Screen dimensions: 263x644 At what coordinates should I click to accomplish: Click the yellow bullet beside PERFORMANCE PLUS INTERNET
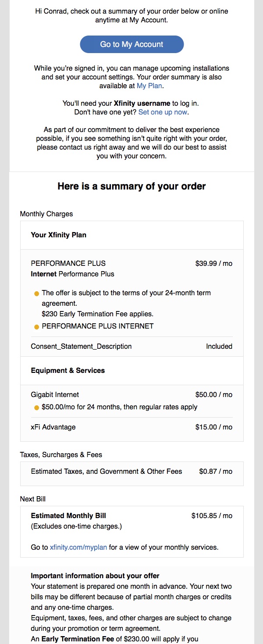pos(37,327)
